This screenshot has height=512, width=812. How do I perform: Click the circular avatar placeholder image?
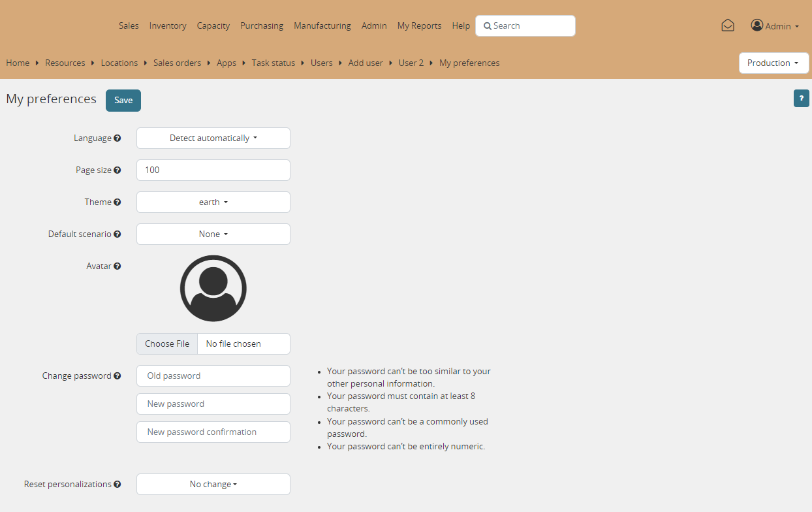(x=213, y=288)
